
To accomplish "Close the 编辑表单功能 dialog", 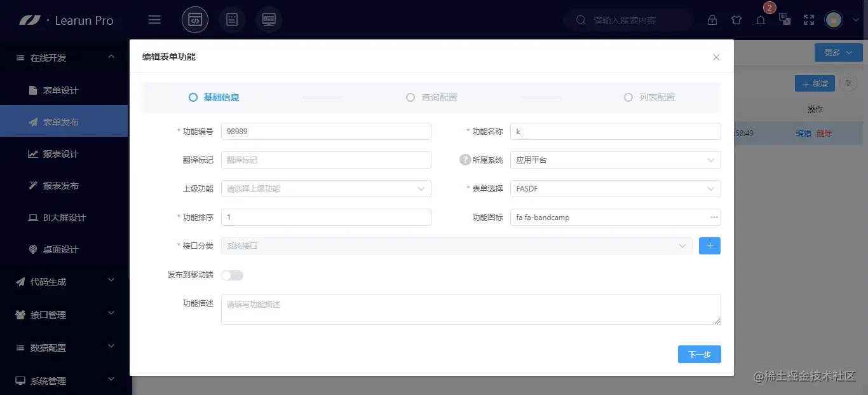I will pos(716,57).
